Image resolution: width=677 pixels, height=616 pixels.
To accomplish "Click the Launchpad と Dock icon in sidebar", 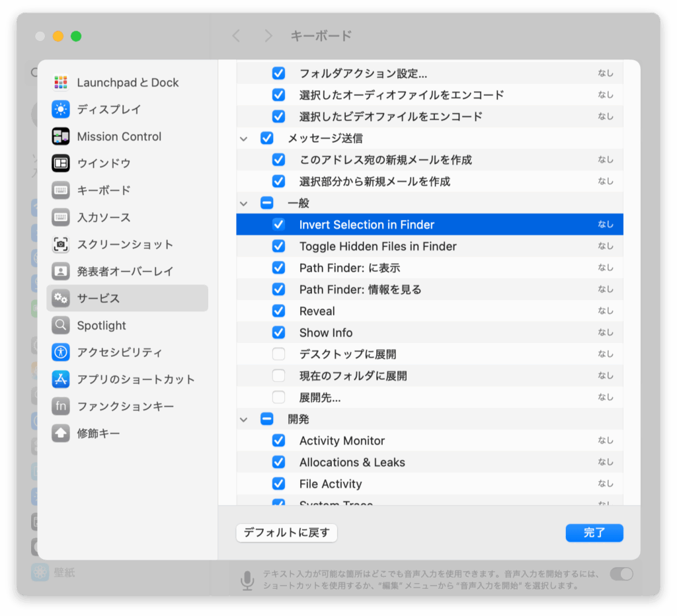I will 61,83.
